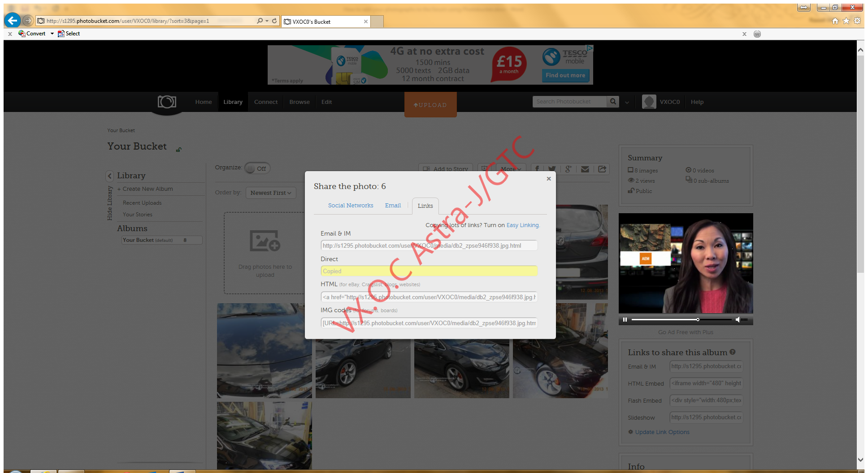Click the Photobucket camera logo

tap(166, 102)
